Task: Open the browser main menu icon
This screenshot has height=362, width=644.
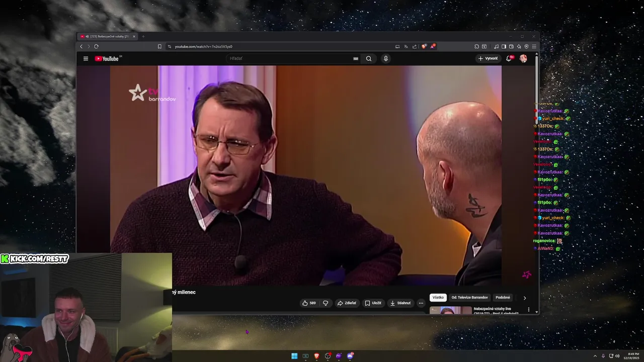Action: (x=534, y=46)
